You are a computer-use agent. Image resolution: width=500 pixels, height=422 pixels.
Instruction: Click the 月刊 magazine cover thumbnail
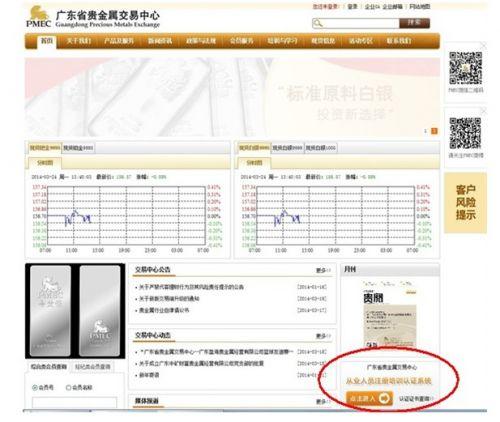(x=390, y=314)
